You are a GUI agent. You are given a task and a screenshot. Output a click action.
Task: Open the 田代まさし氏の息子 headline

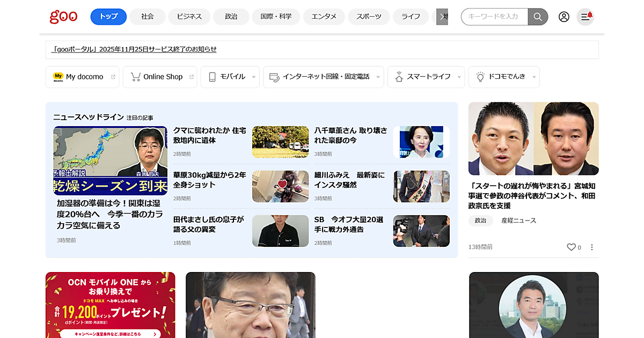pyautogui.click(x=209, y=224)
